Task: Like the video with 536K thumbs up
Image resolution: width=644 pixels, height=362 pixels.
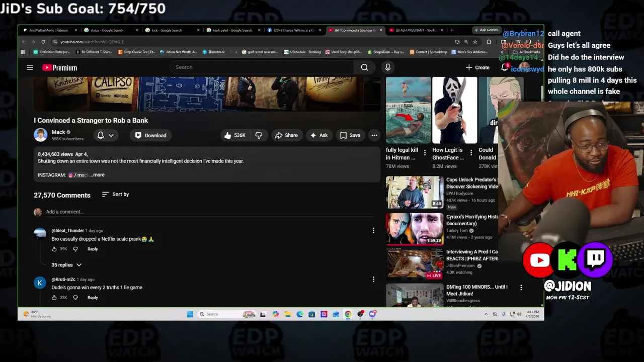Action: pyautogui.click(x=235, y=135)
